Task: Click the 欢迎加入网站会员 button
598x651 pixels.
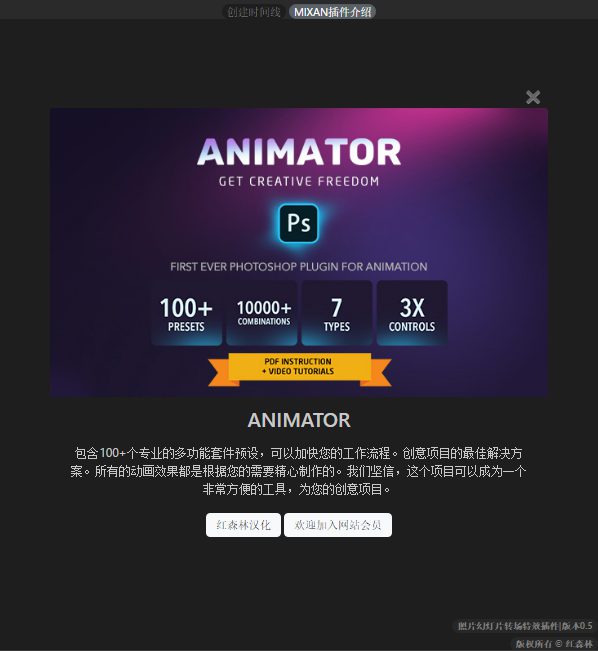Action: tap(338, 525)
